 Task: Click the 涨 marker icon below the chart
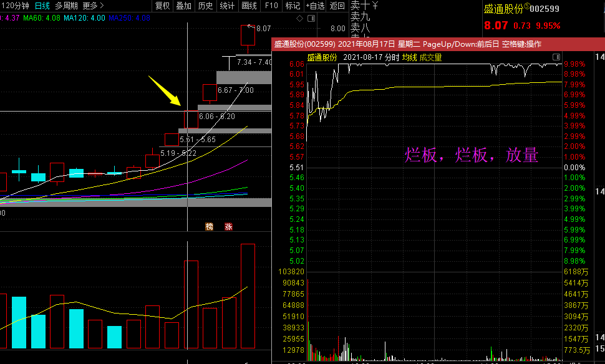click(x=228, y=226)
